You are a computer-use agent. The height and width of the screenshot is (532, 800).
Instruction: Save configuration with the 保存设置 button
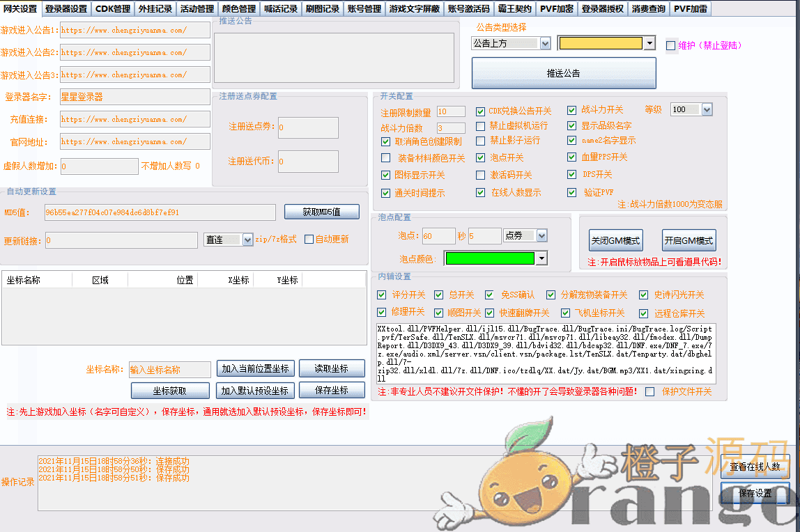pos(755,493)
